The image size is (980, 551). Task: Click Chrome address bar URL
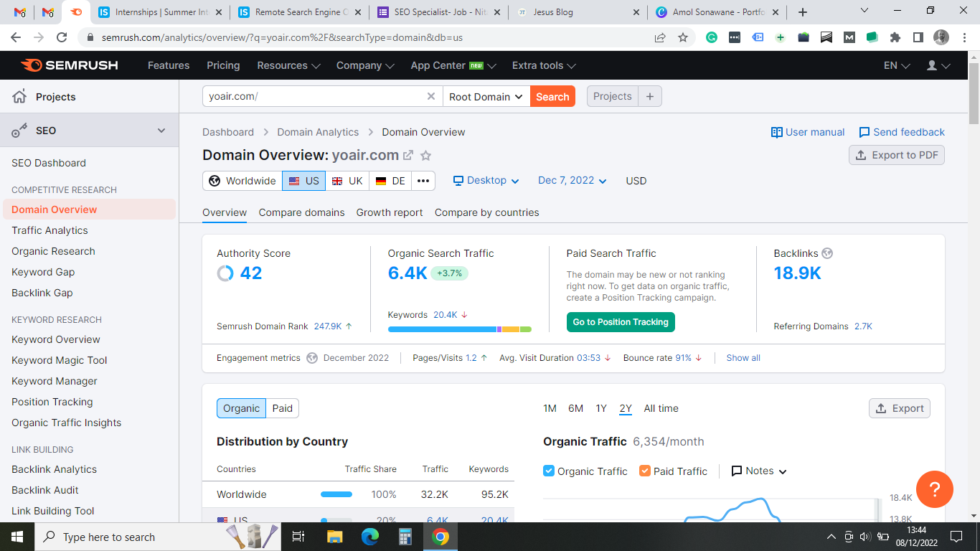point(282,37)
